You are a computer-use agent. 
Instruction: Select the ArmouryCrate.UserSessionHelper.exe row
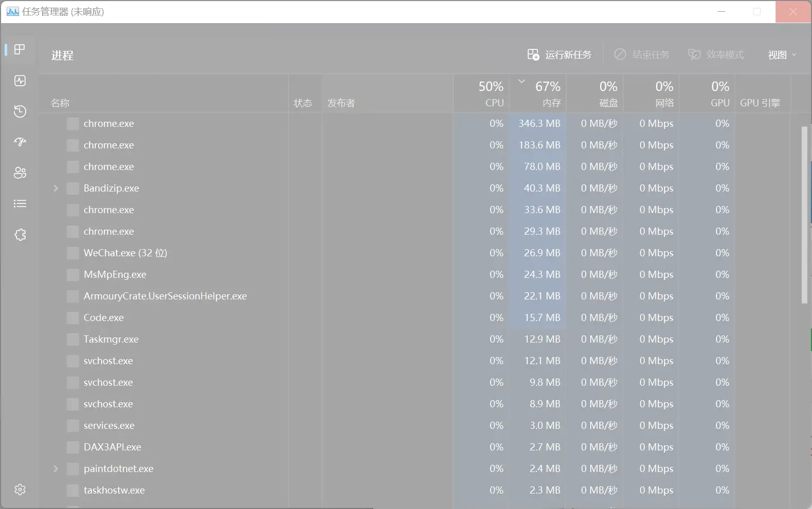point(415,296)
